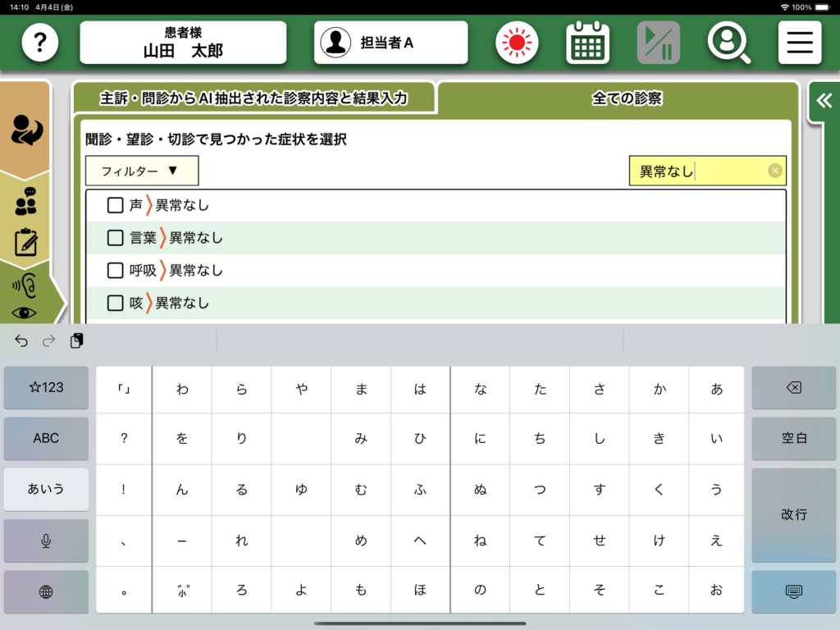Open the 担当者A staff selector
Screen dimensions: 840x630
[390, 43]
